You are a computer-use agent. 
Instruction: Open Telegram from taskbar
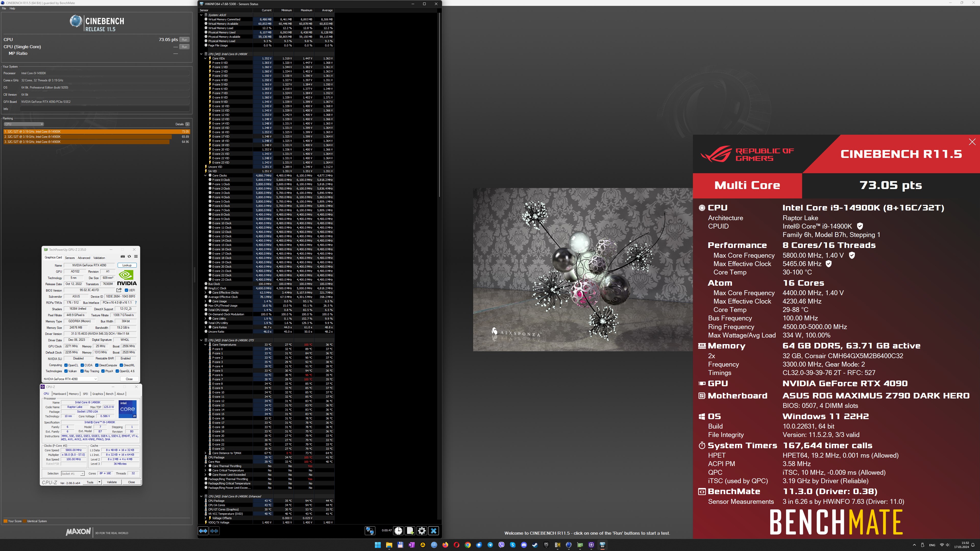[490, 545]
